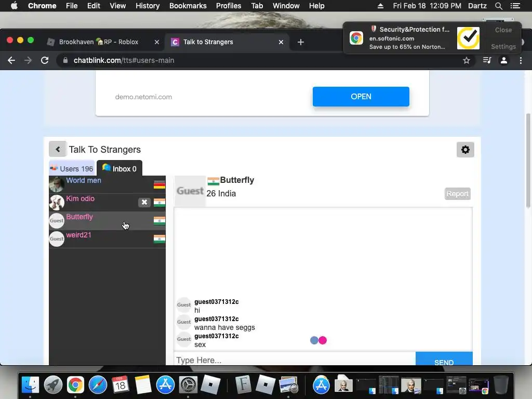Open the Profiles menu
The image size is (532, 399).
[x=229, y=6]
